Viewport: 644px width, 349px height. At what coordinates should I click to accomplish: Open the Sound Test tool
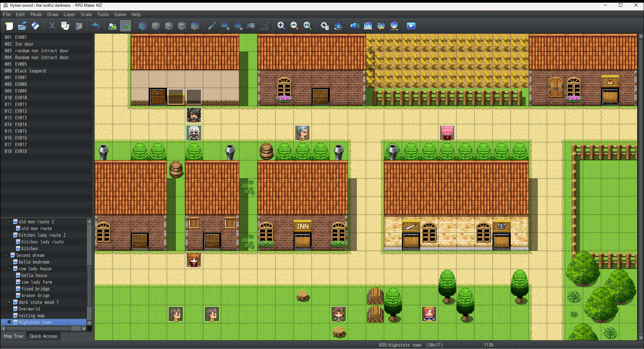pos(354,26)
